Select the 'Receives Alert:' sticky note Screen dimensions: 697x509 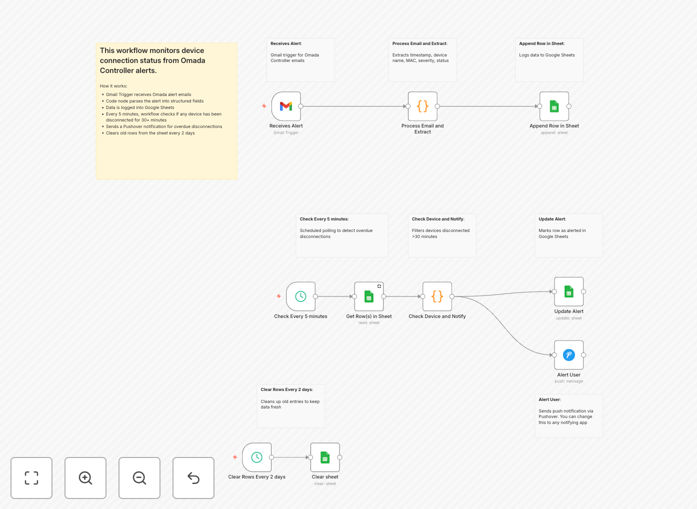[300, 60]
